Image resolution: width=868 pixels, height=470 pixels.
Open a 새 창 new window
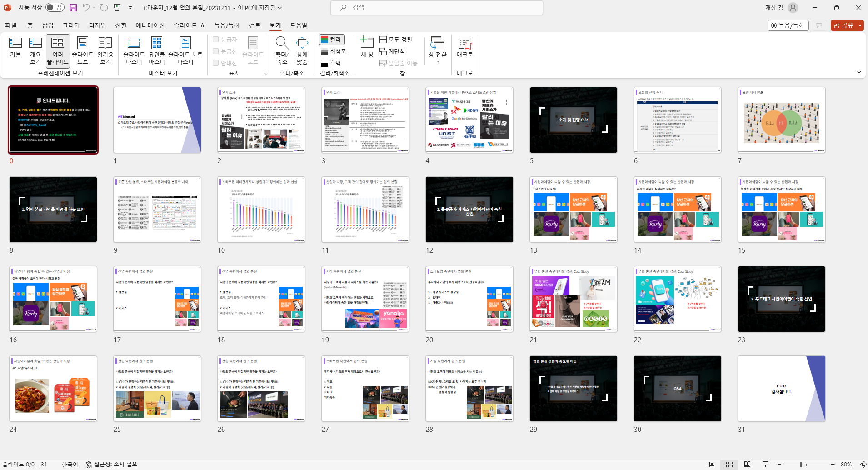tap(367, 47)
